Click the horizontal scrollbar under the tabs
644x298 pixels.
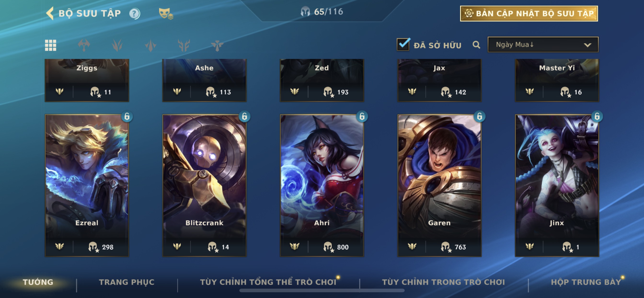tap(322, 291)
